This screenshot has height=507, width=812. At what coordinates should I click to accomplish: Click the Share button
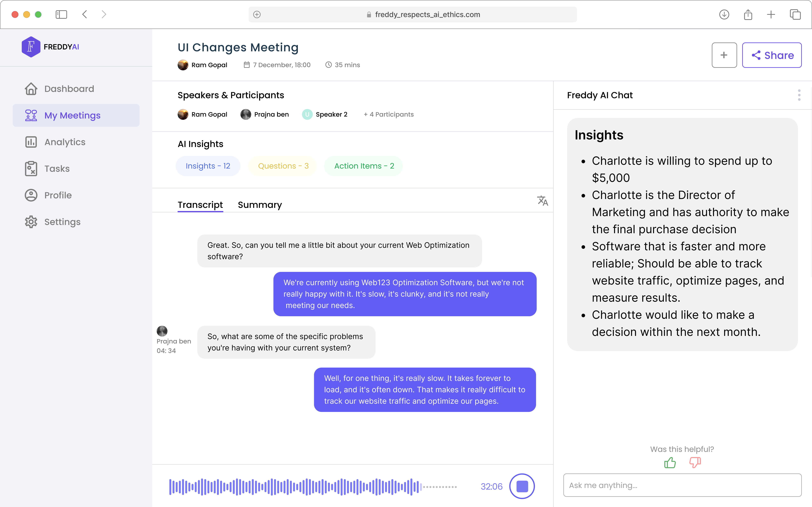pos(772,55)
